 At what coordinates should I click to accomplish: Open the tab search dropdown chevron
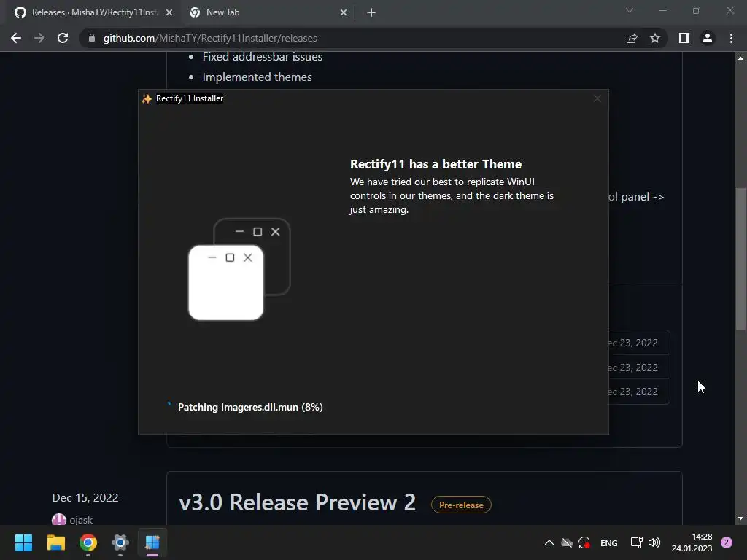pyautogui.click(x=630, y=10)
